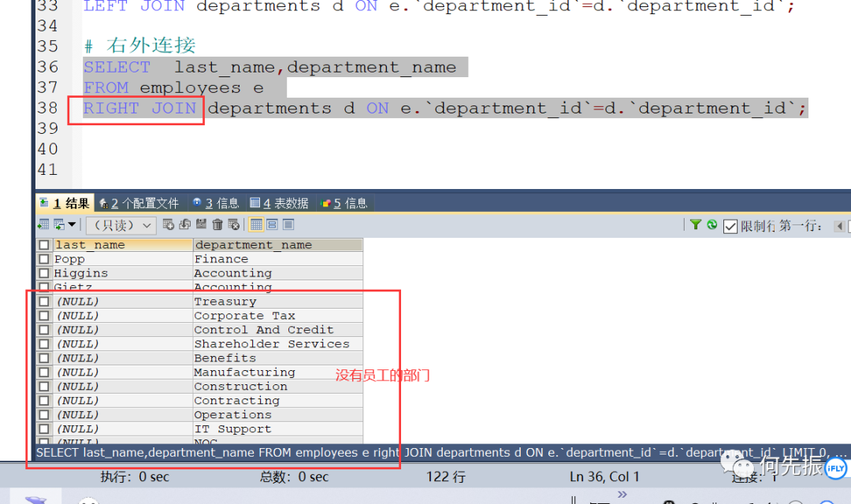Check the row checkbox for Contracting
The image size is (851, 504).
click(x=44, y=400)
